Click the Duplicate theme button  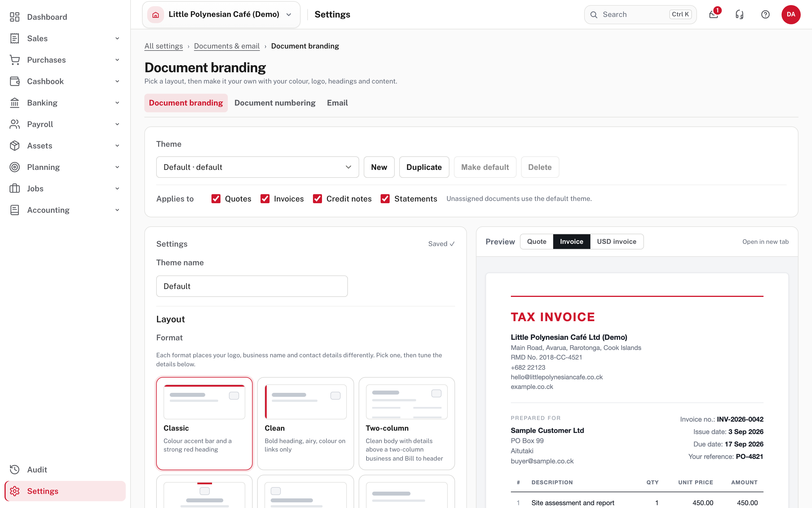click(424, 167)
